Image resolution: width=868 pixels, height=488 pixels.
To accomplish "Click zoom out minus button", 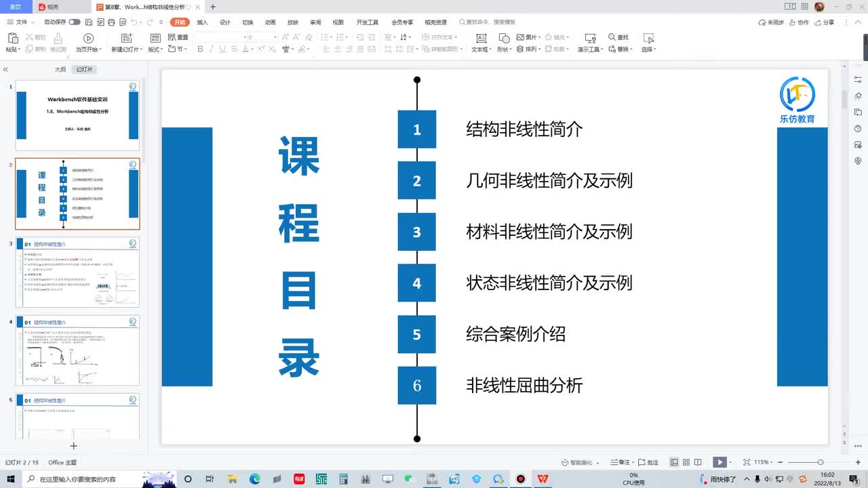I will (x=780, y=462).
